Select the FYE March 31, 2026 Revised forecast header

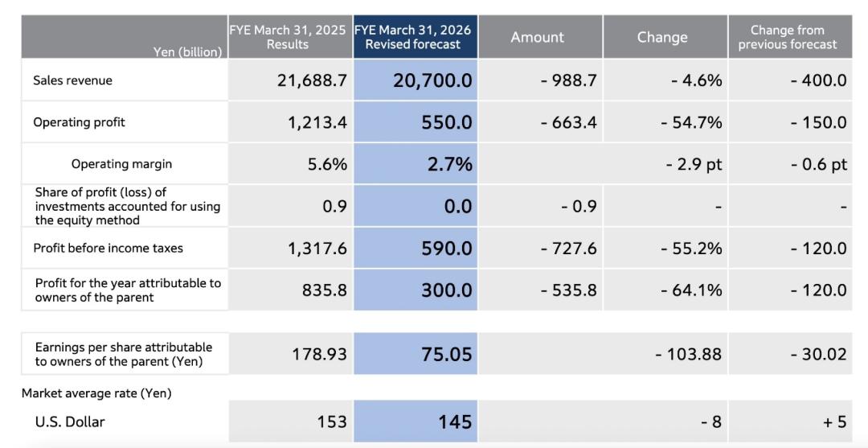[x=413, y=37]
